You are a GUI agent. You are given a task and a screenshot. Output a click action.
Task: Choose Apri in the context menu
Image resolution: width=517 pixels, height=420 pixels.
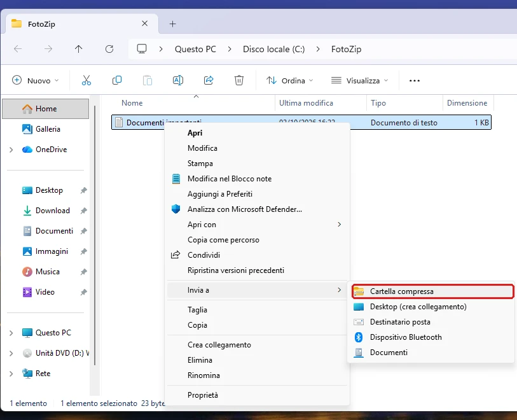point(257,133)
